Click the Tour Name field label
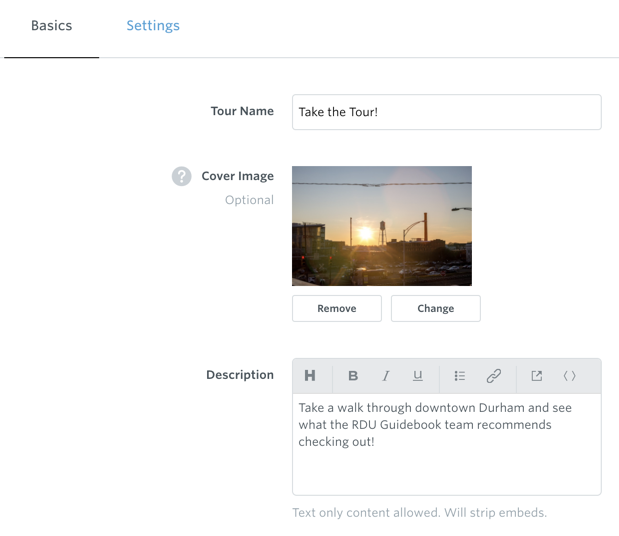Image resolution: width=619 pixels, height=536 pixels. (x=242, y=111)
